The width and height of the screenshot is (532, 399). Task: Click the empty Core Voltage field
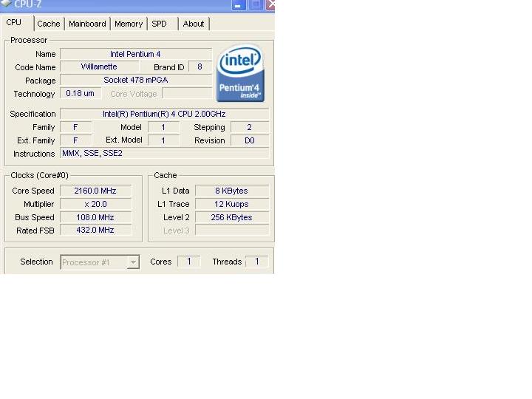click(187, 93)
